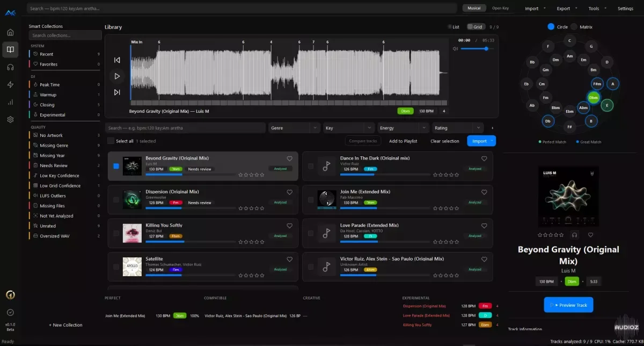Open the bar chart statistics sidebar icon
This screenshot has height=346, width=644.
[10, 102]
